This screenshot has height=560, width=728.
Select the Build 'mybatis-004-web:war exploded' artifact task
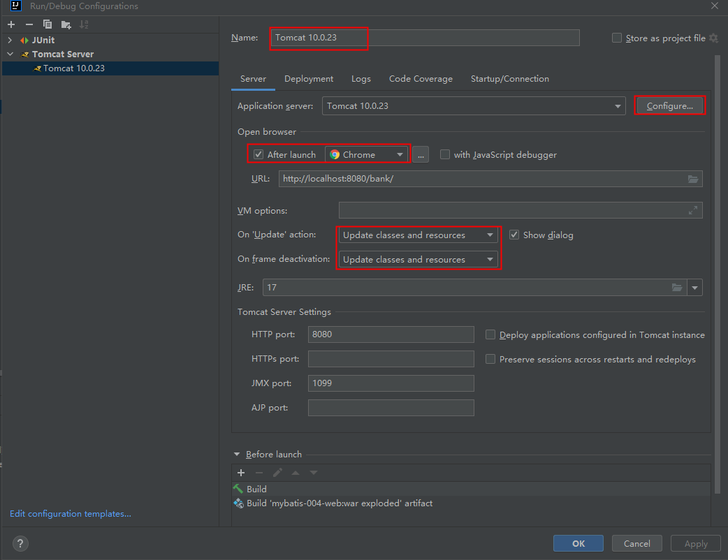[472, 503]
